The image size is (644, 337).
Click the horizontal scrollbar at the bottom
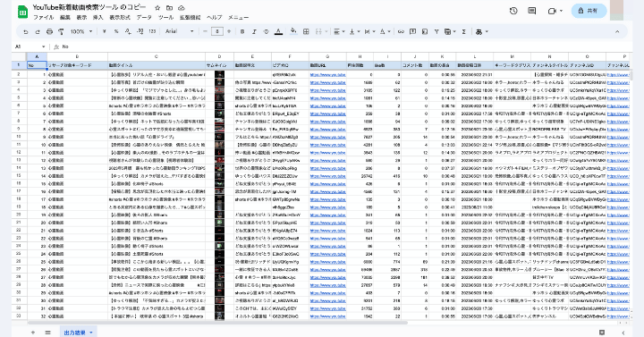pos(217,323)
